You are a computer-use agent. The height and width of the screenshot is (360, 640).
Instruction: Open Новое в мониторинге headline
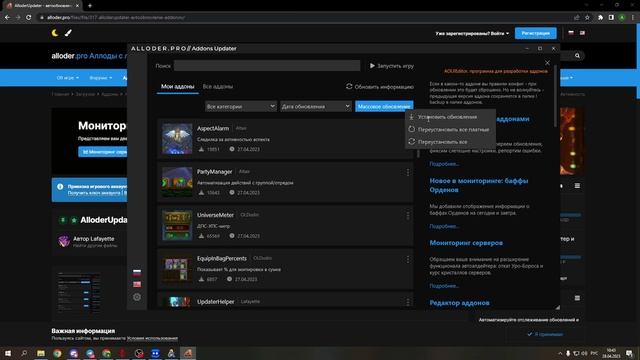click(x=479, y=185)
